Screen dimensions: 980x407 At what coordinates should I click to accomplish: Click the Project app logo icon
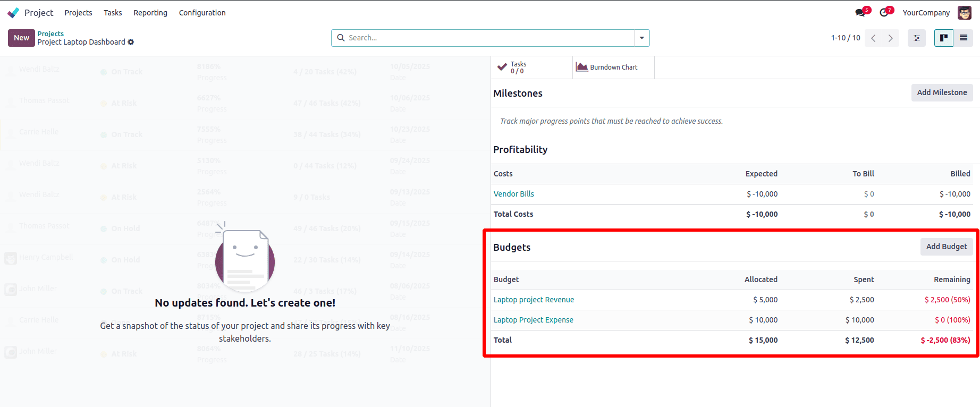click(x=13, y=13)
